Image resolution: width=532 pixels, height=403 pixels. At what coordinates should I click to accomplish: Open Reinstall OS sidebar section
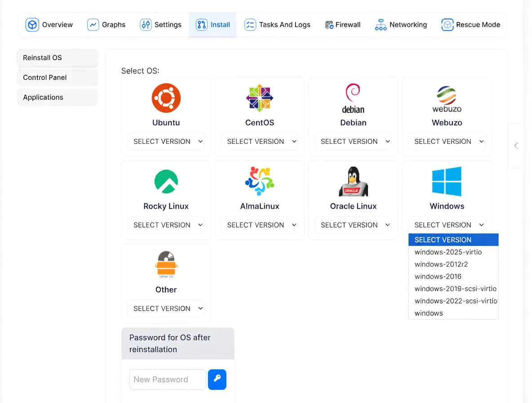coord(58,58)
